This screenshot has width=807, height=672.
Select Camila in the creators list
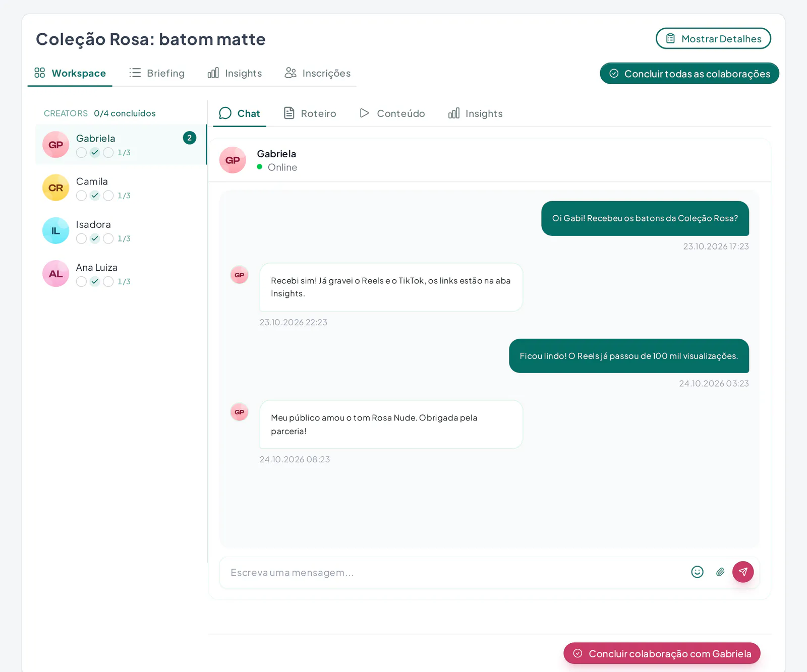(x=121, y=188)
